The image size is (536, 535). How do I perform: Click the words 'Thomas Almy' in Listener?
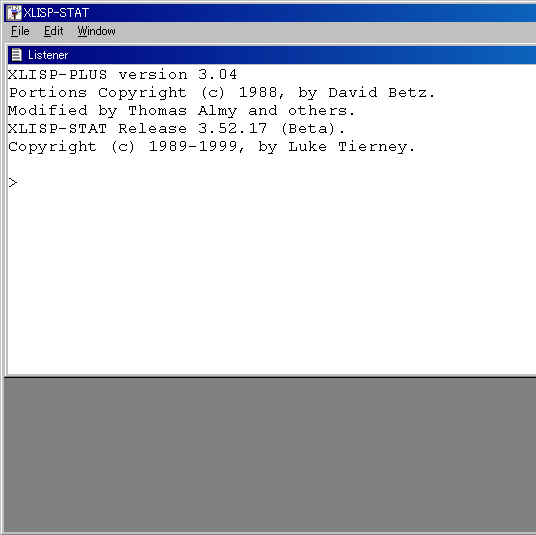[183, 111]
